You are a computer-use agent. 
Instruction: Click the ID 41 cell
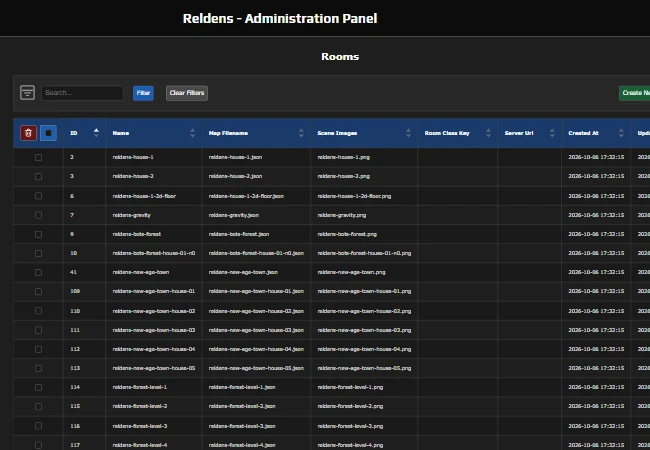[85, 272]
